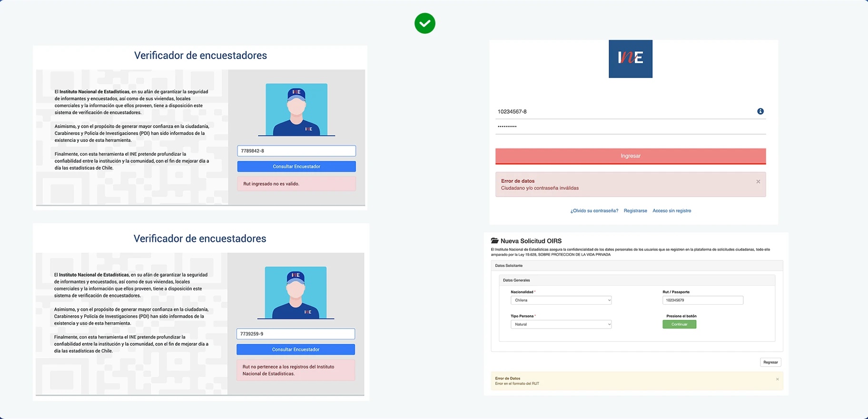This screenshot has width=868, height=419.
Task: Click Consultar Encuestador under RUT 7739259-9
Action: pyautogui.click(x=296, y=349)
